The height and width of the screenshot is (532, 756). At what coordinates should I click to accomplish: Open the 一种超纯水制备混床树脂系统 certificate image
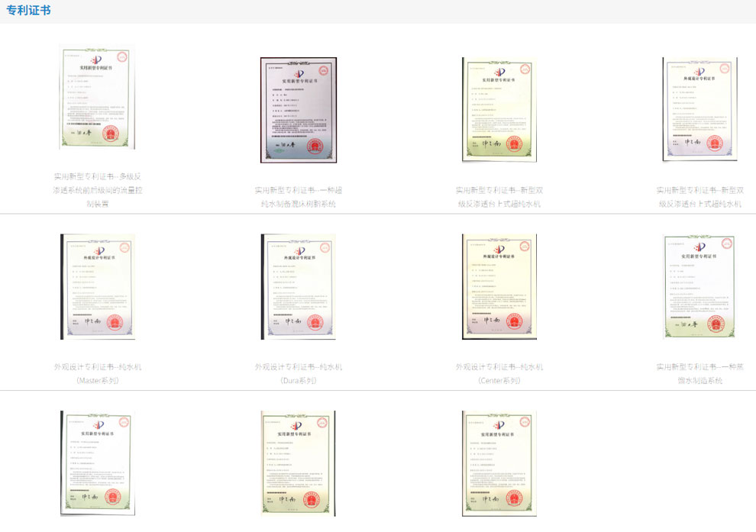pos(298,110)
